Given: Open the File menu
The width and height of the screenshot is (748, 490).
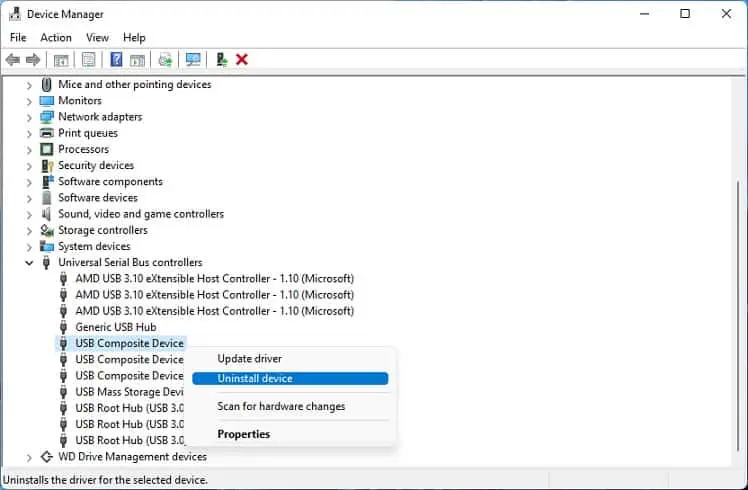Looking at the screenshot, I should coord(18,37).
